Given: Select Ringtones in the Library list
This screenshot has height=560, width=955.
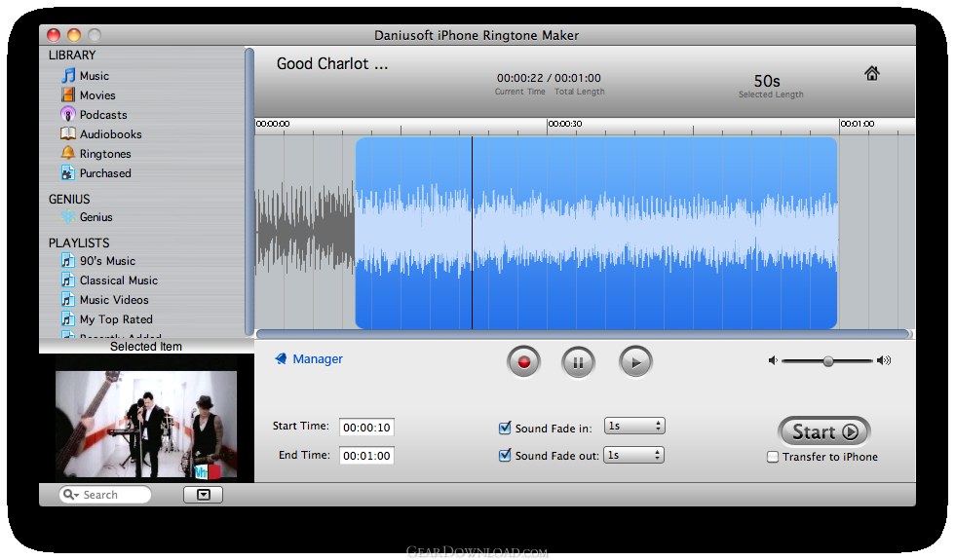Looking at the screenshot, I should (105, 154).
